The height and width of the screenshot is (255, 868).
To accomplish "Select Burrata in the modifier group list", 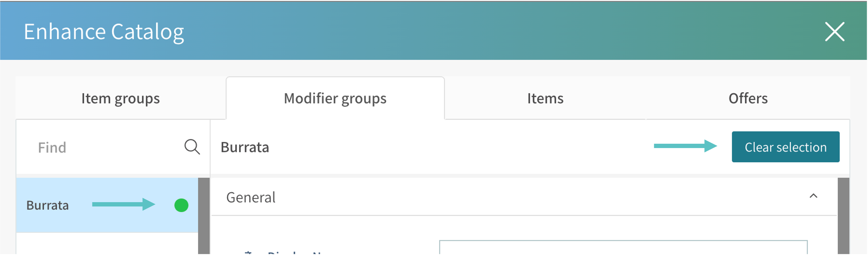I will [x=107, y=206].
